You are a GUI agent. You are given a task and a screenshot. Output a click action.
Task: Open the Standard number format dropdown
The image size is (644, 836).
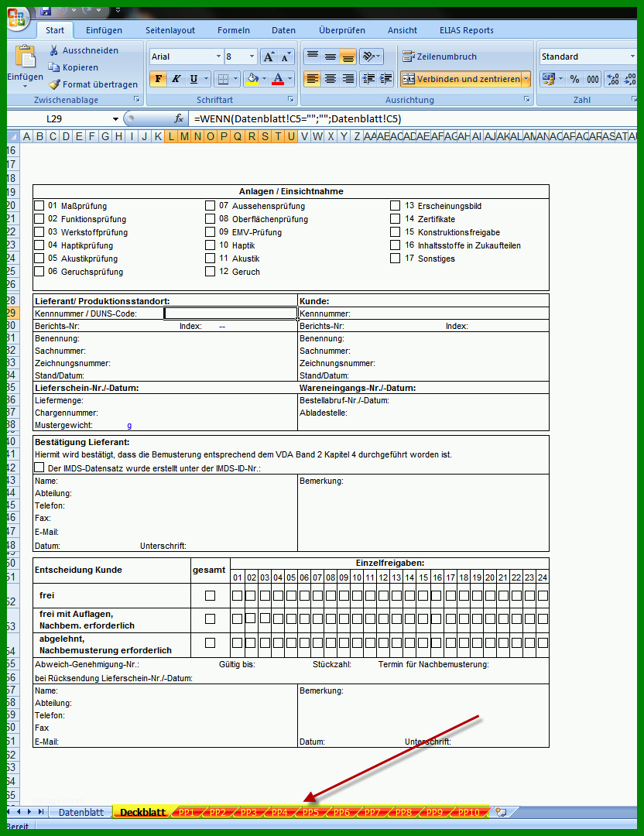(x=632, y=57)
